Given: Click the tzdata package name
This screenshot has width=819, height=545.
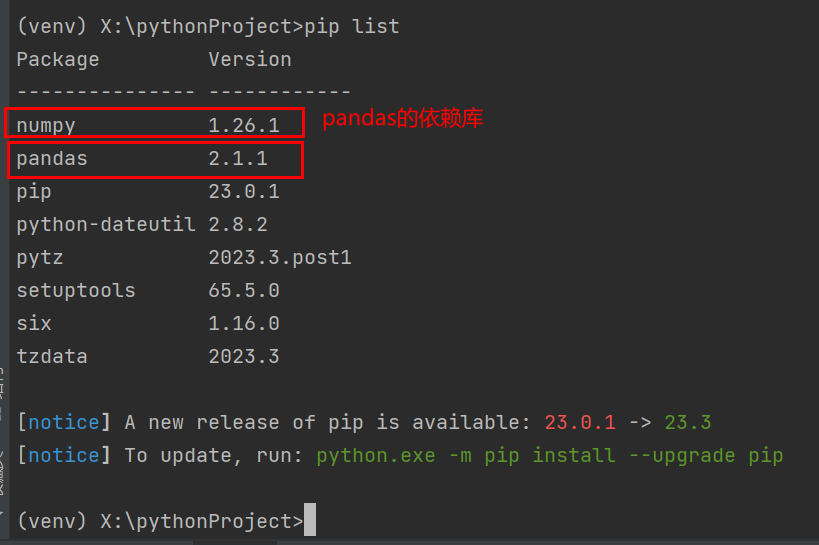Looking at the screenshot, I should (x=52, y=356).
